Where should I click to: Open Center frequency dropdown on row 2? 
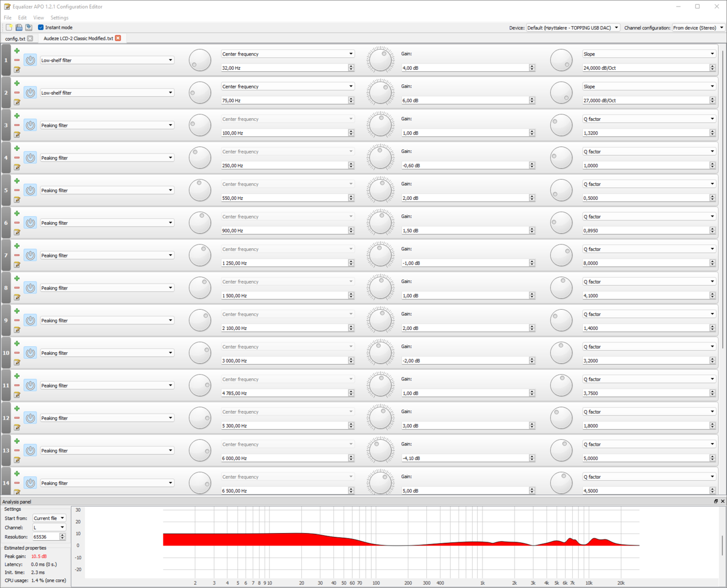click(x=288, y=87)
